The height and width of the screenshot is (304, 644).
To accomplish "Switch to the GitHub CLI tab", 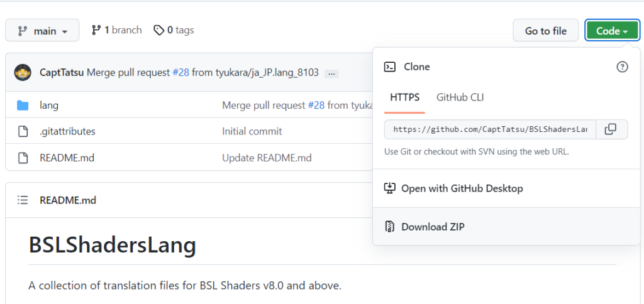I will 460,97.
